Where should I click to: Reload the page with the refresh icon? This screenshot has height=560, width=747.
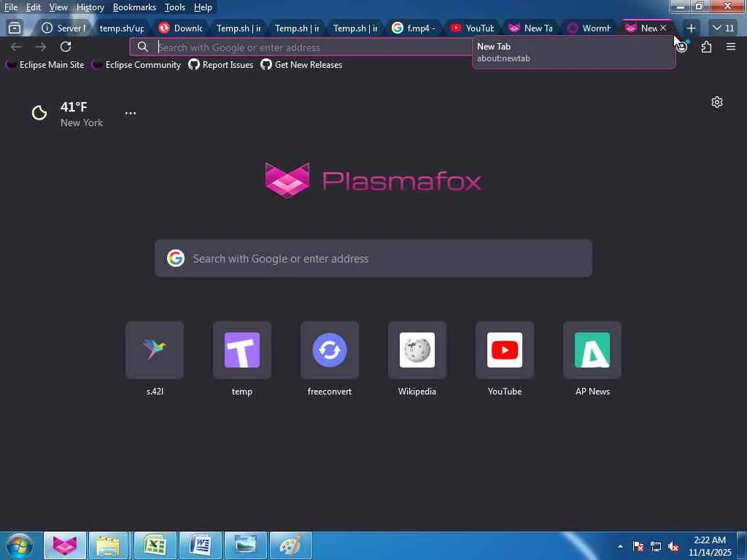(66, 47)
